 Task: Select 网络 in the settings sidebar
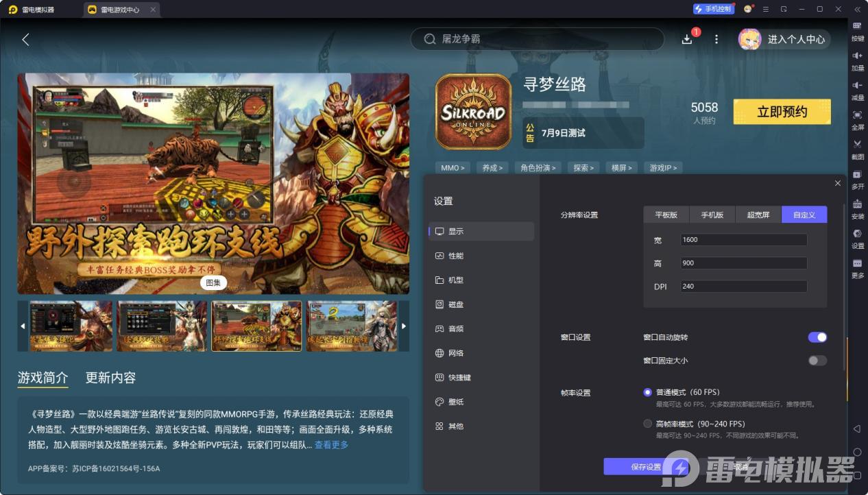pos(481,353)
